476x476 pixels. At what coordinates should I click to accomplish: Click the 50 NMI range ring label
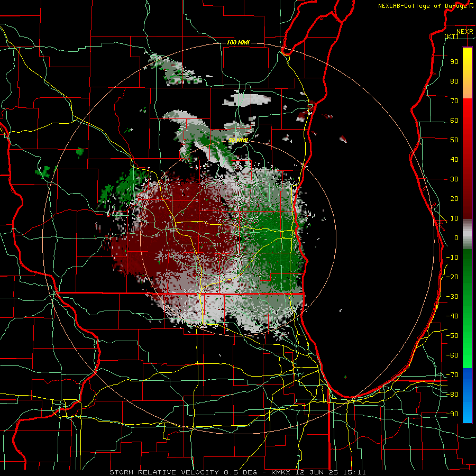(239, 140)
